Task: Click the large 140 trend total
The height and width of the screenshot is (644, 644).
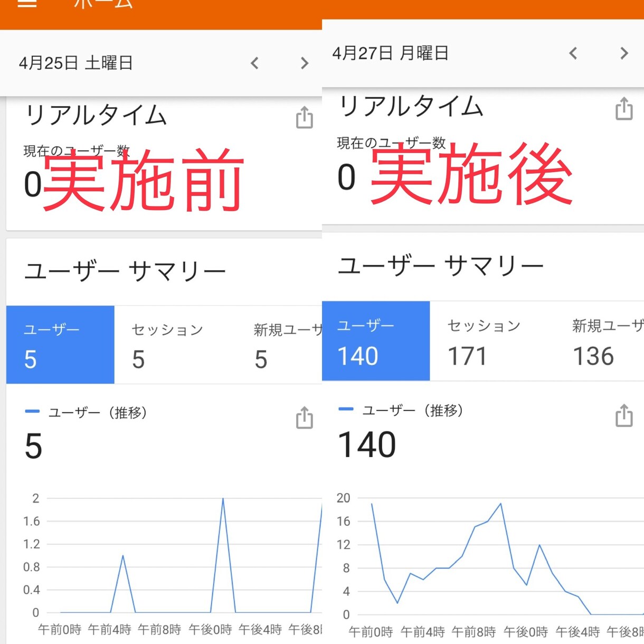Action: pos(367,444)
